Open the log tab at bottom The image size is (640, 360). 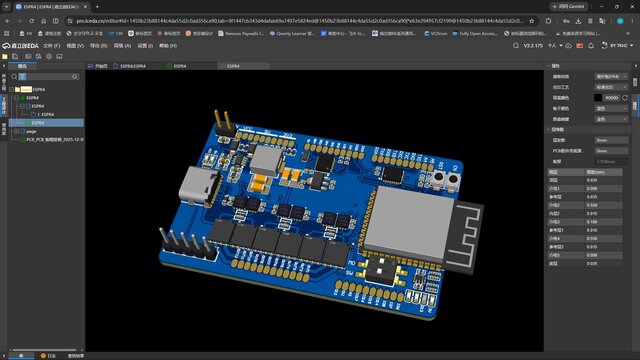[x=49, y=356]
